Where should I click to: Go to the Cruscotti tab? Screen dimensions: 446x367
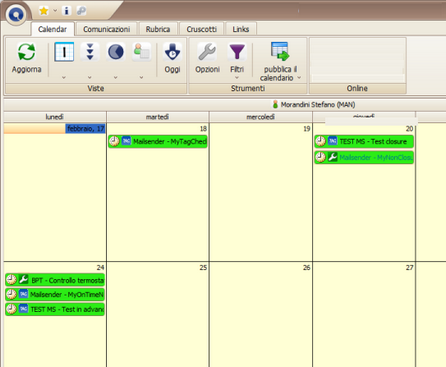click(201, 29)
